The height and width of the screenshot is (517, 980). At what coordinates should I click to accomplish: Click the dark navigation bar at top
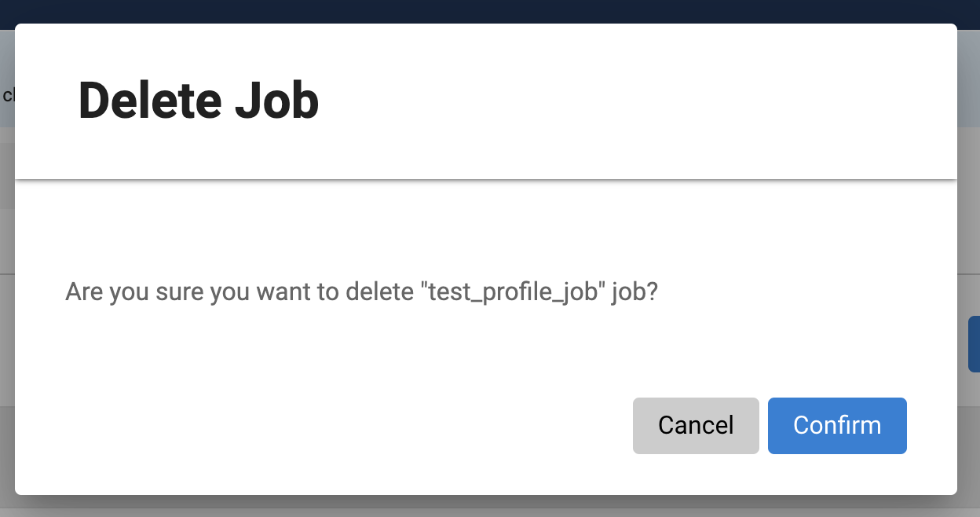pyautogui.click(x=490, y=12)
